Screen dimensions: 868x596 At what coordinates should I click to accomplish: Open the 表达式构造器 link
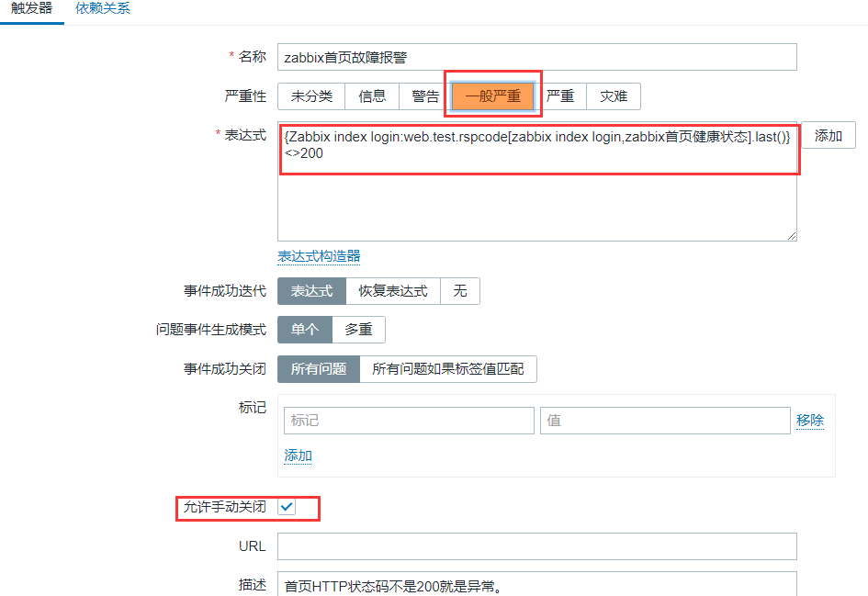(x=319, y=256)
